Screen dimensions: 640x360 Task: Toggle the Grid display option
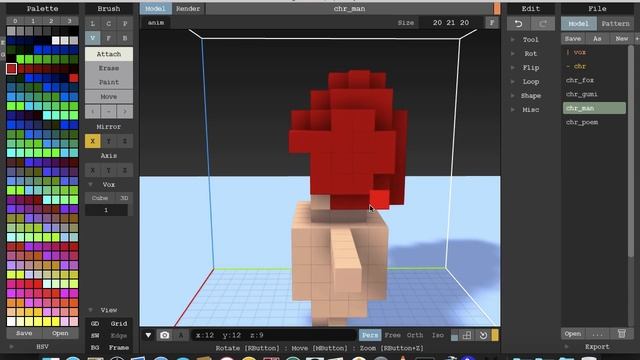click(119, 324)
